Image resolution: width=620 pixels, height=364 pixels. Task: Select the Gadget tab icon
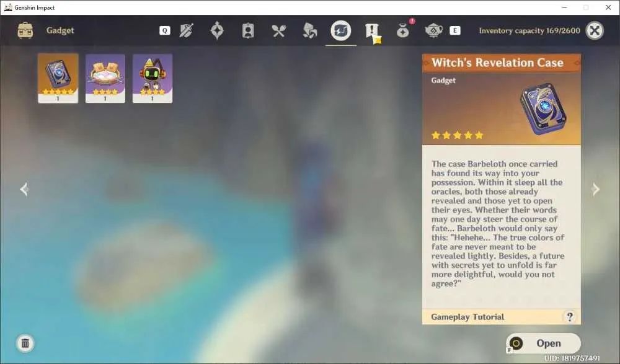pyautogui.click(x=341, y=30)
